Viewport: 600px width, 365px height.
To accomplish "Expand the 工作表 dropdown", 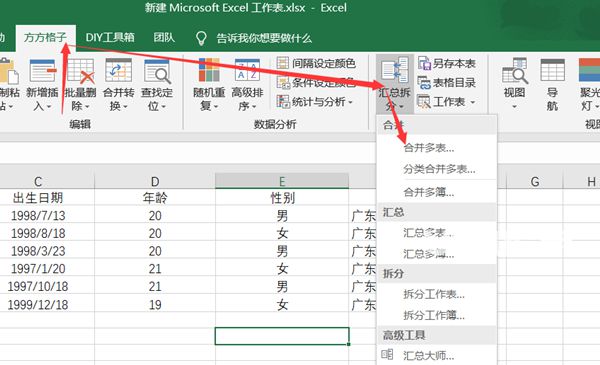I will click(447, 102).
